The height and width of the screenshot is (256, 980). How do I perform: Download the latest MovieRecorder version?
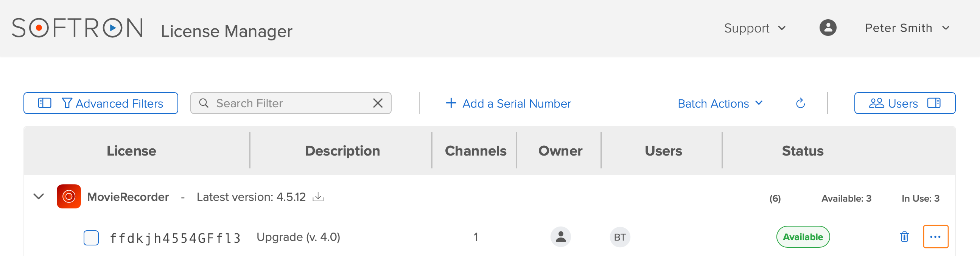[318, 197]
